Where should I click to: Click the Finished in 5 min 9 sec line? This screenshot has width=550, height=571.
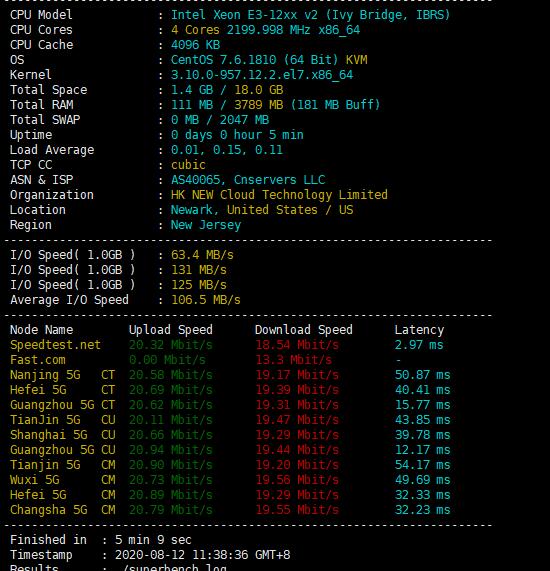101,540
